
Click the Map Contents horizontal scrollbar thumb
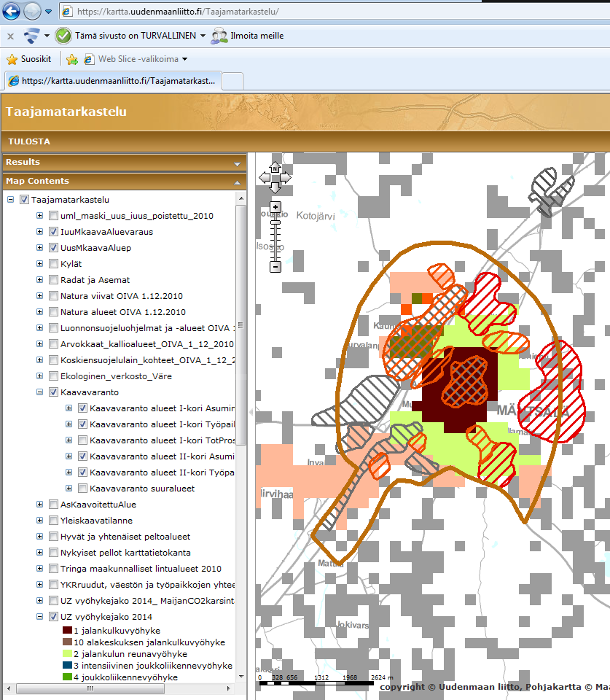click(90, 688)
